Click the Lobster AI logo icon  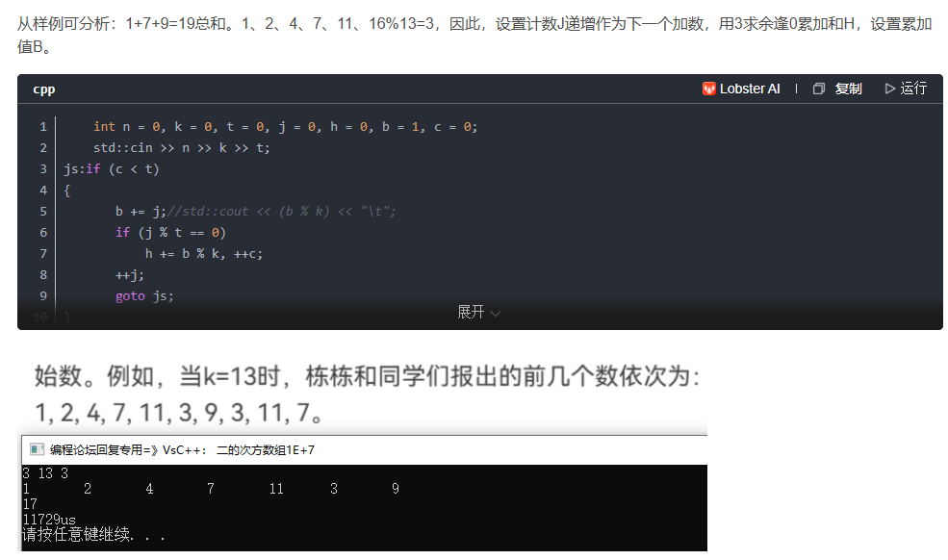[708, 89]
